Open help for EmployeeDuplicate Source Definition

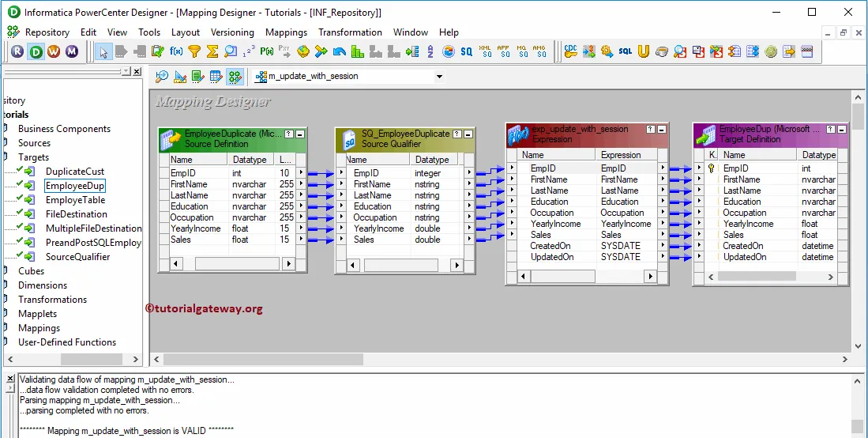289,134
